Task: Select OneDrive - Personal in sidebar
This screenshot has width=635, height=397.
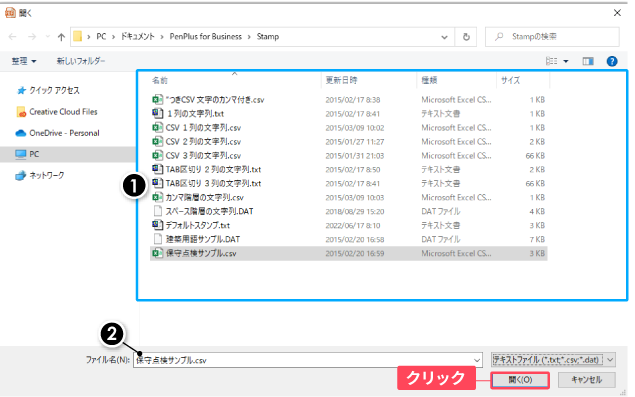Action: point(64,133)
